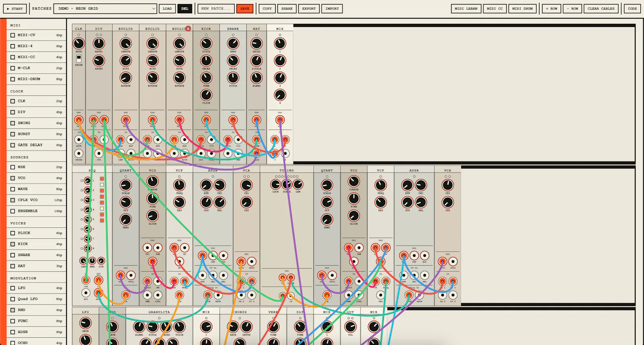The height and width of the screenshot is (345, 644).
Task: Activate MIDI LEARN mode
Action: pos(466,8)
